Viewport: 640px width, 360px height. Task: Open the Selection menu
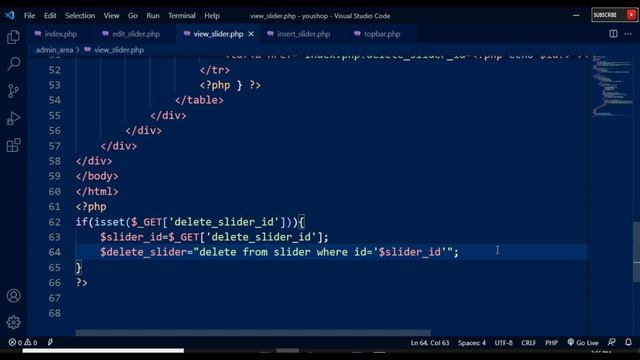pos(80,16)
